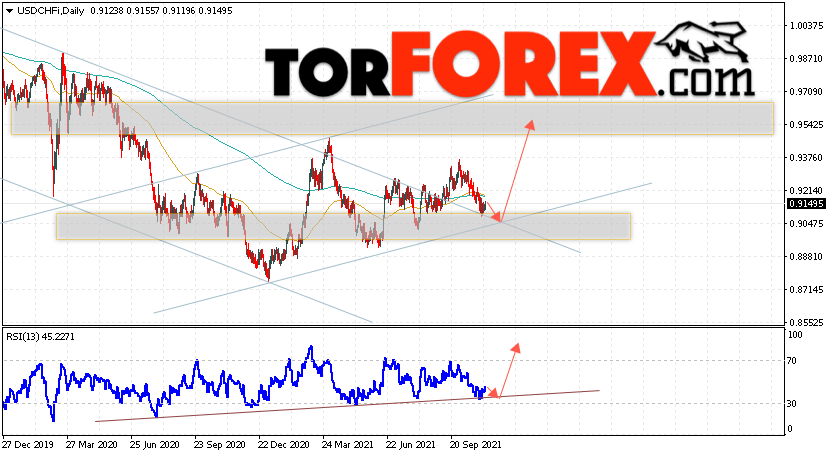Select the 0.97090 price axis label
Image resolution: width=830 pixels, height=456 pixels.
806,92
